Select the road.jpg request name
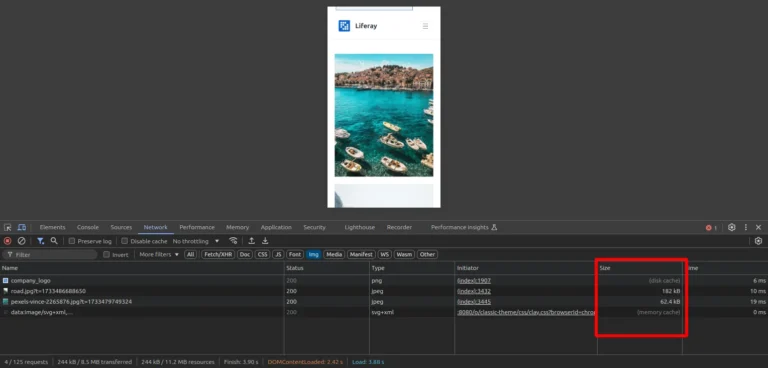Screen dimensions: 768x368 (48, 291)
